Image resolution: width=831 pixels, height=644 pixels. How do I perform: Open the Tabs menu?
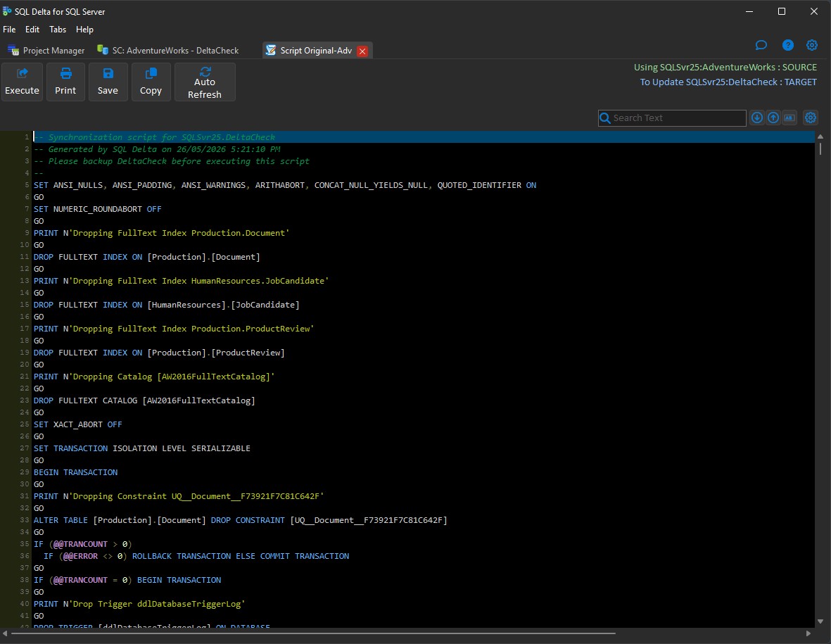[58, 29]
